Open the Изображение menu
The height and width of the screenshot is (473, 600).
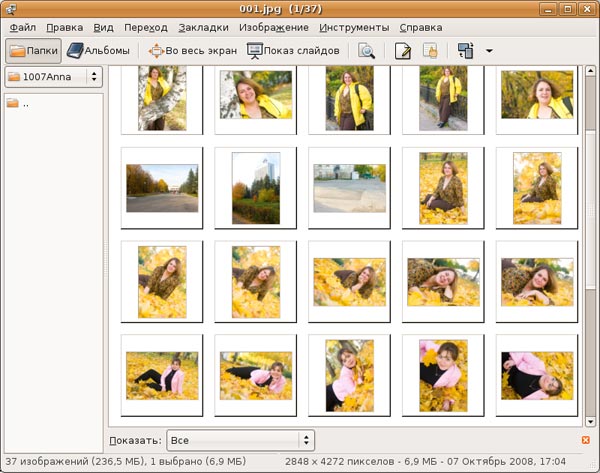(274, 28)
